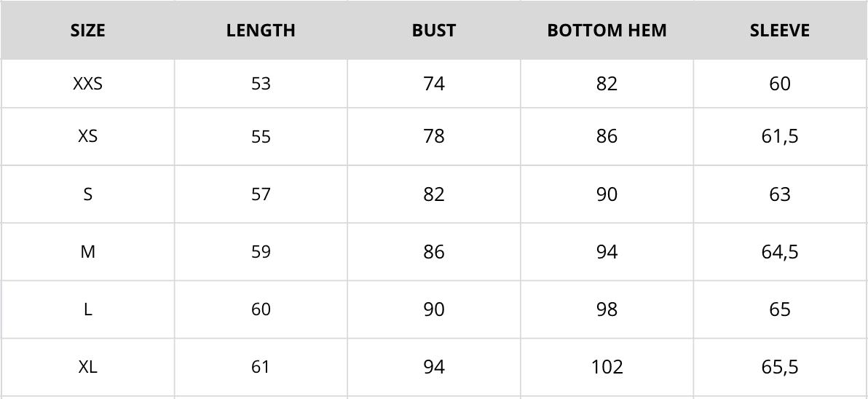This screenshot has width=868, height=399.
Task: Click sleeve value 64,5 for M
Action: 780,252
